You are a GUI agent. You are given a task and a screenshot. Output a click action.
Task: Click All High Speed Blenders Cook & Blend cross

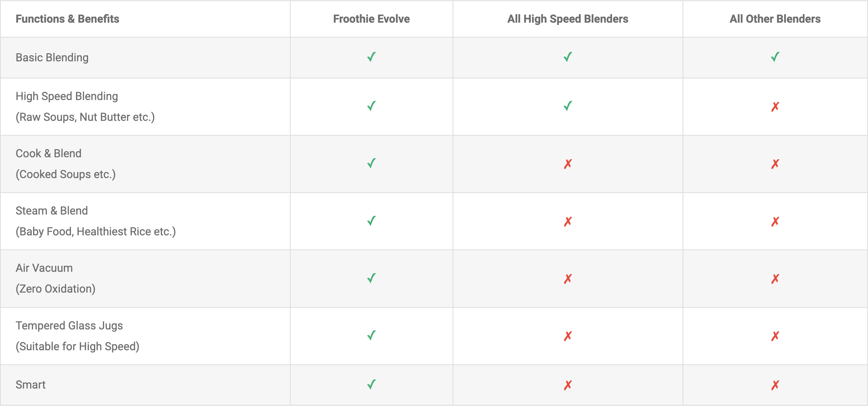(567, 164)
